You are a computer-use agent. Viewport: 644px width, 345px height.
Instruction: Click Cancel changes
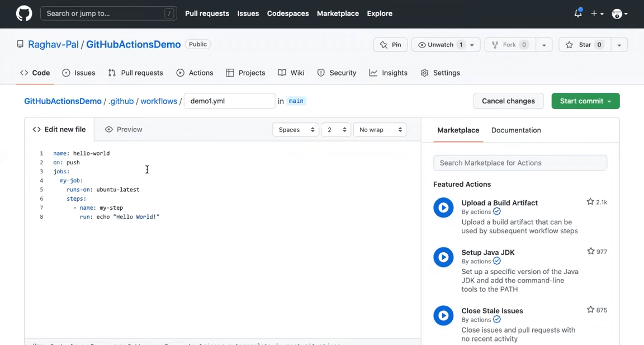[508, 101]
